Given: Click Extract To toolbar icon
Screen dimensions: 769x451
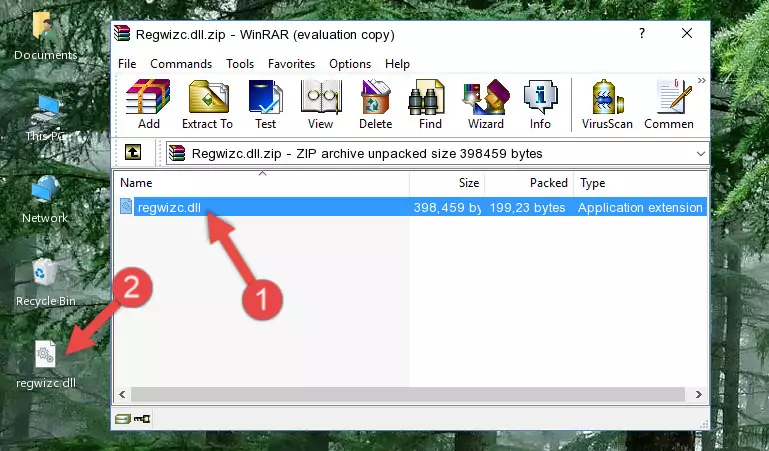Looking at the screenshot, I should 207,104.
